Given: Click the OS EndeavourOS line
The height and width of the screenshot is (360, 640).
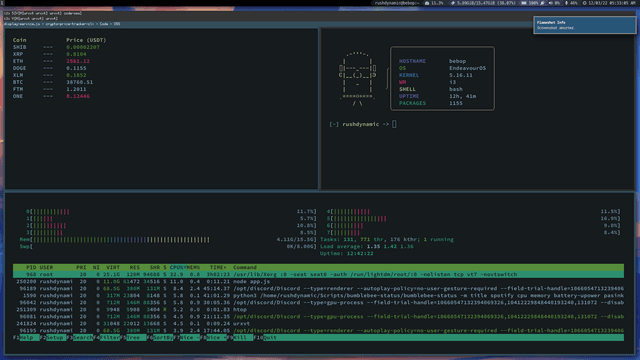Looking at the screenshot, I should [x=442, y=68].
